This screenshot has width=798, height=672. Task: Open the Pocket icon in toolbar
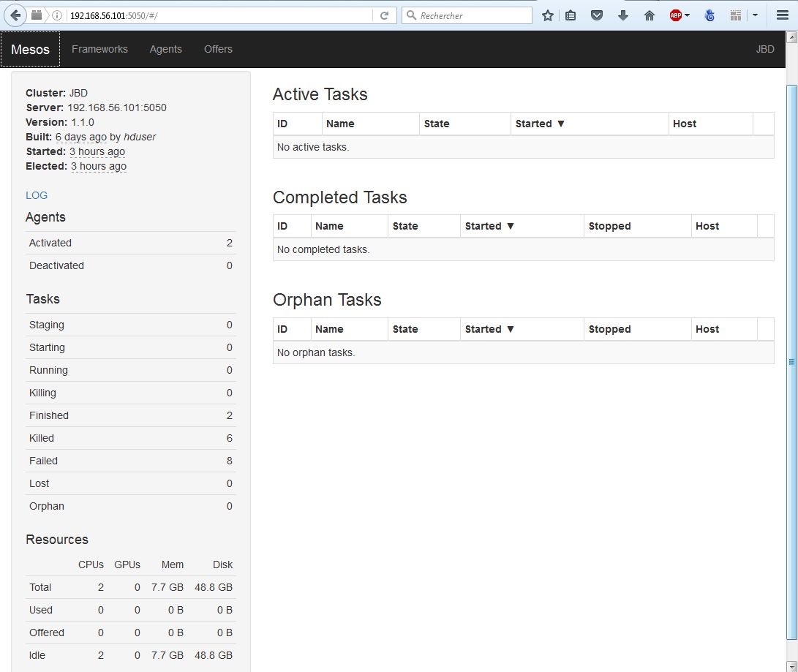point(597,15)
